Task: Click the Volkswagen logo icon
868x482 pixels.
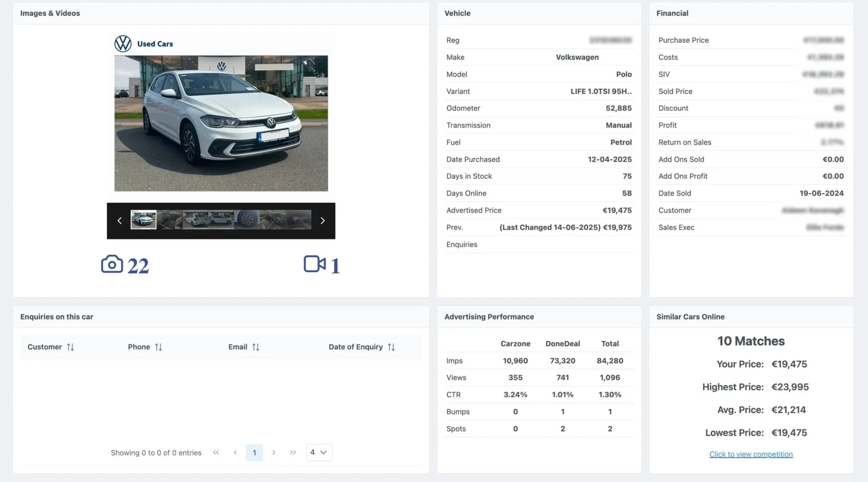Action: [x=123, y=44]
